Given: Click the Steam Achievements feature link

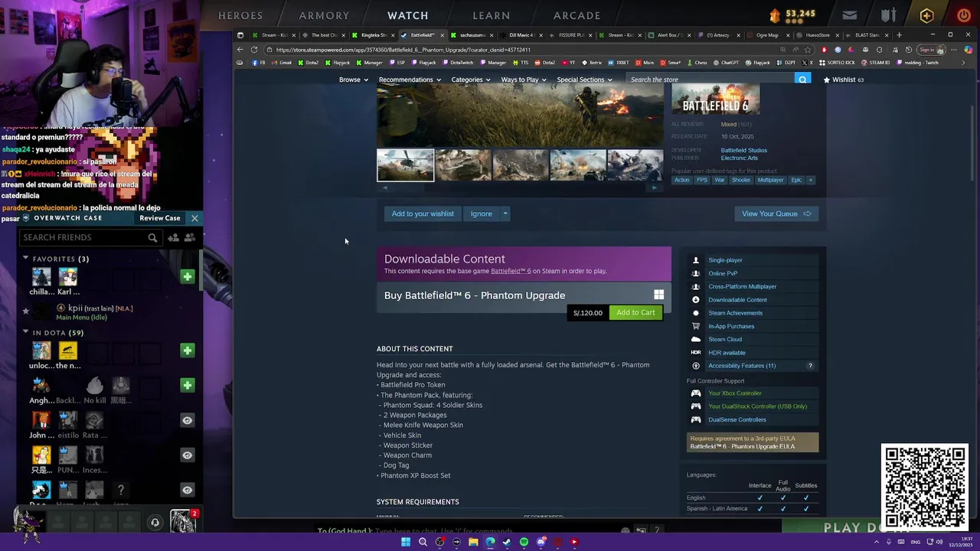Looking at the screenshot, I should click(x=735, y=313).
